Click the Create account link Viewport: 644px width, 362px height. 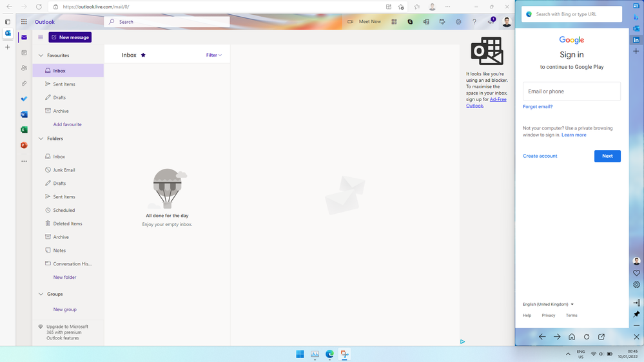point(540,156)
